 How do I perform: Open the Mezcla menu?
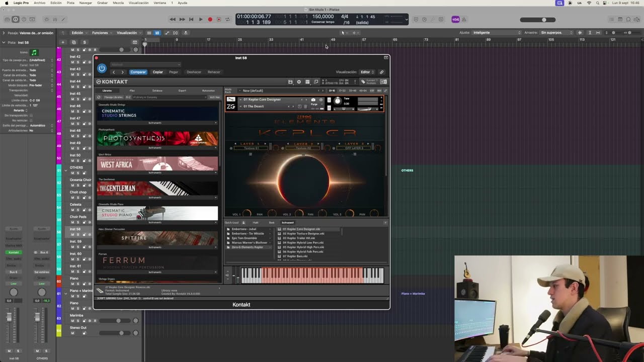tap(118, 3)
